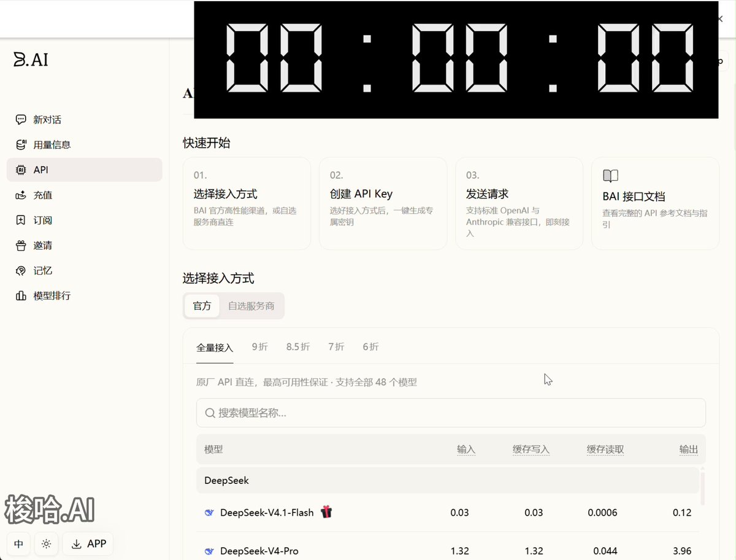Click the DeepSeek-V4-Pro whale icon
This screenshot has width=736, height=560.
click(209, 551)
